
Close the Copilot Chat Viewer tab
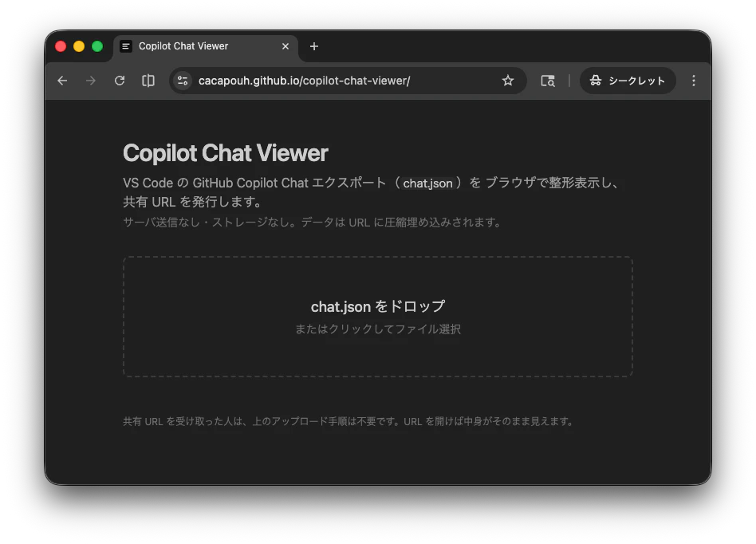point(285,46)
